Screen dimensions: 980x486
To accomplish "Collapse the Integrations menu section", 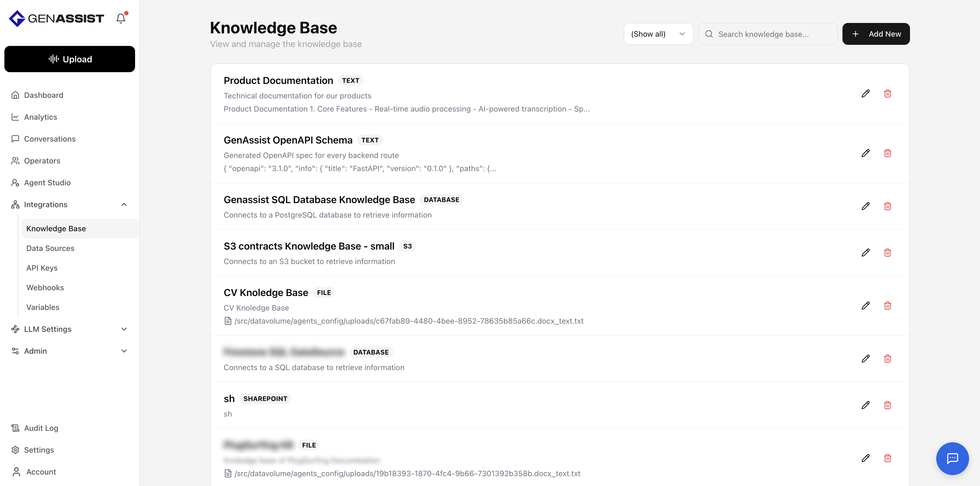I will (124, 204).
